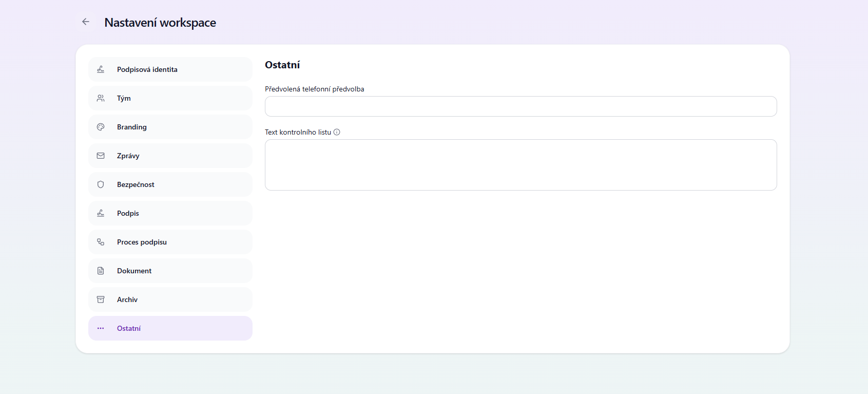Switch to the Branding section
The width and height of the screenshot is (868, 394).
point(170,127)
